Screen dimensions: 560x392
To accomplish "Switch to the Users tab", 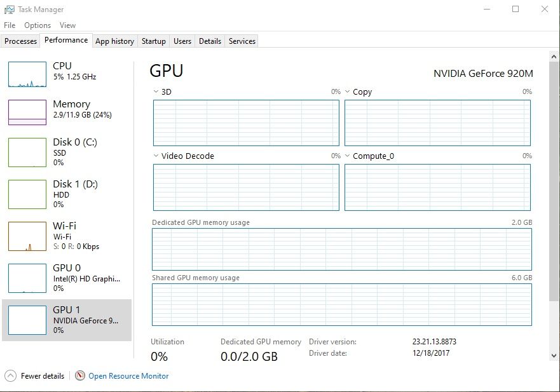I will point(182,41).
